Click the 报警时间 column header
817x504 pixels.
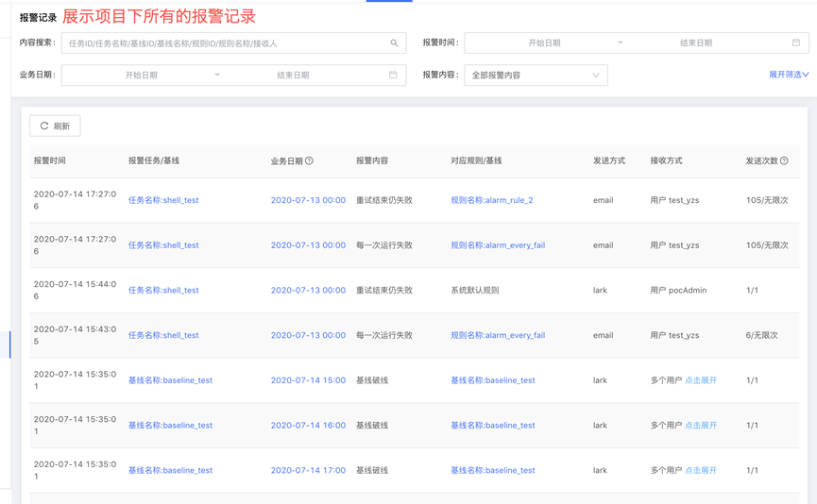(49, 160)
